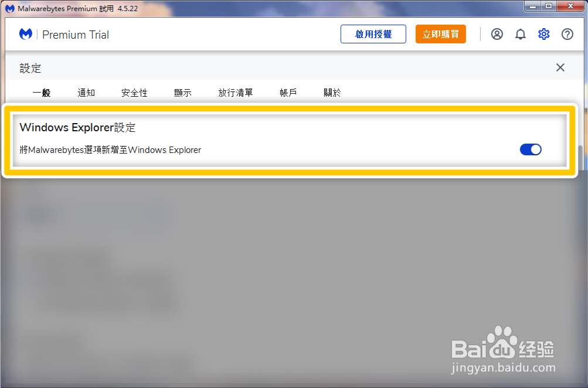Click the 立即購買 button
The height and width of the screenshot is (388, 588).
[x=441, y=34]
